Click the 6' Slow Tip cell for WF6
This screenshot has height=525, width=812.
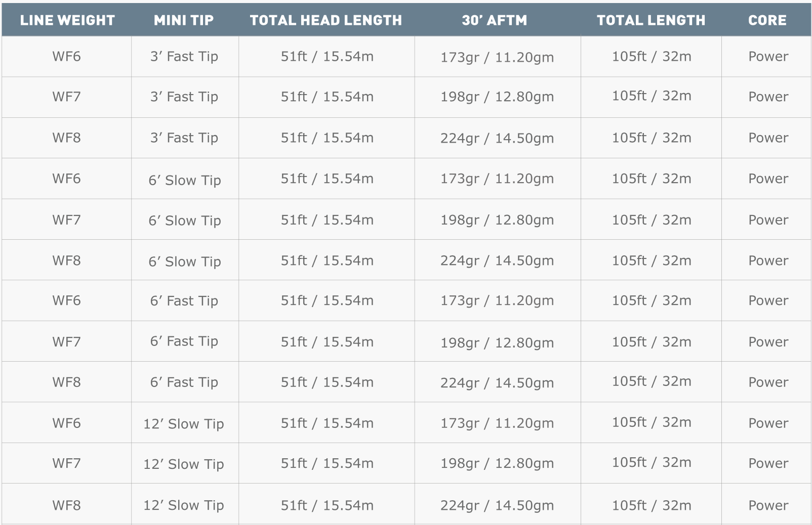(x=184, y=180)
